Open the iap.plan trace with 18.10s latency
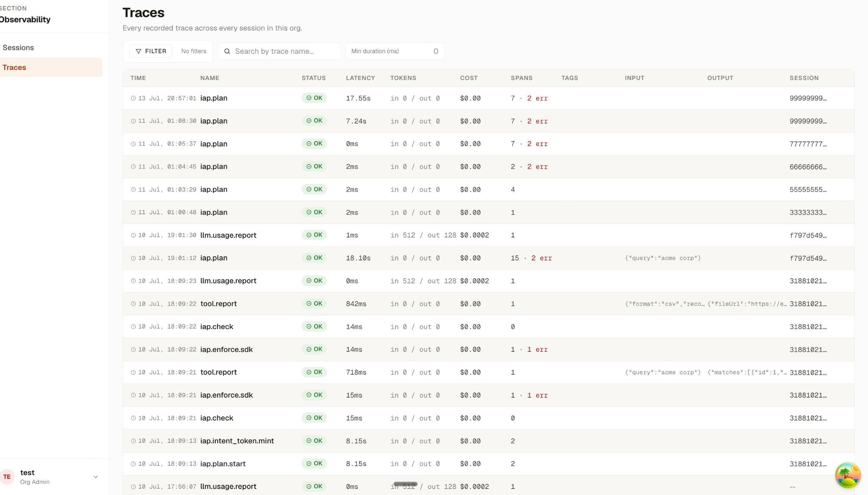The width and height of the screenshot is (868, 495). point(488,258)
